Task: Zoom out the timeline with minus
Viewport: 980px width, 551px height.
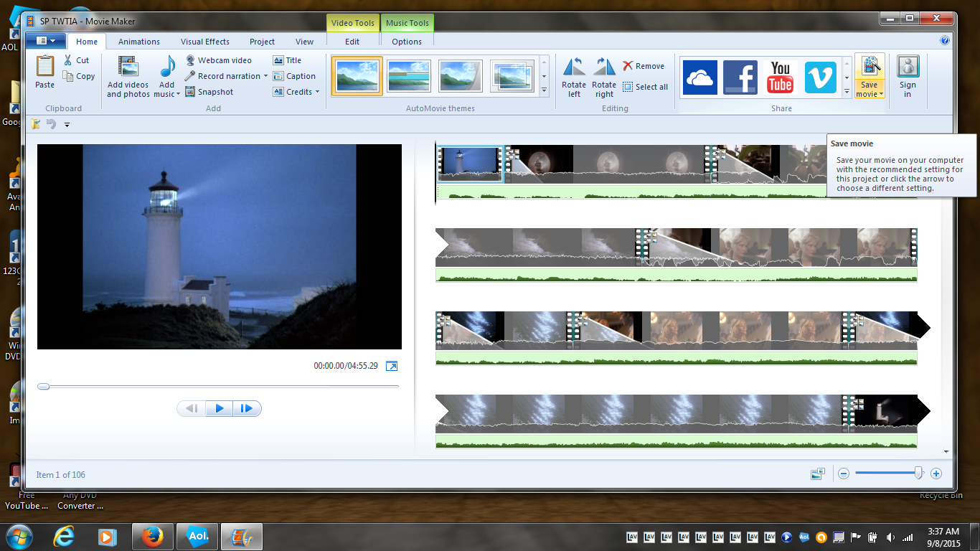Action: pos(844,474)
